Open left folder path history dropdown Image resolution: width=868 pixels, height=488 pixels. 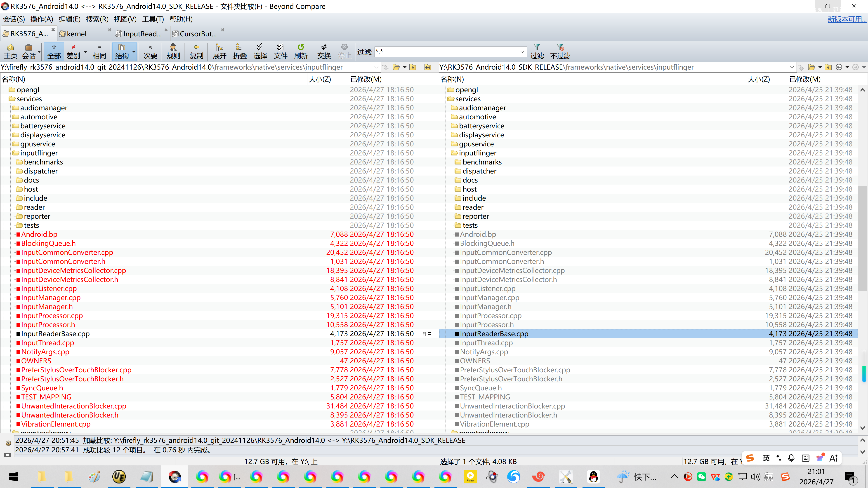coord(376,67)
